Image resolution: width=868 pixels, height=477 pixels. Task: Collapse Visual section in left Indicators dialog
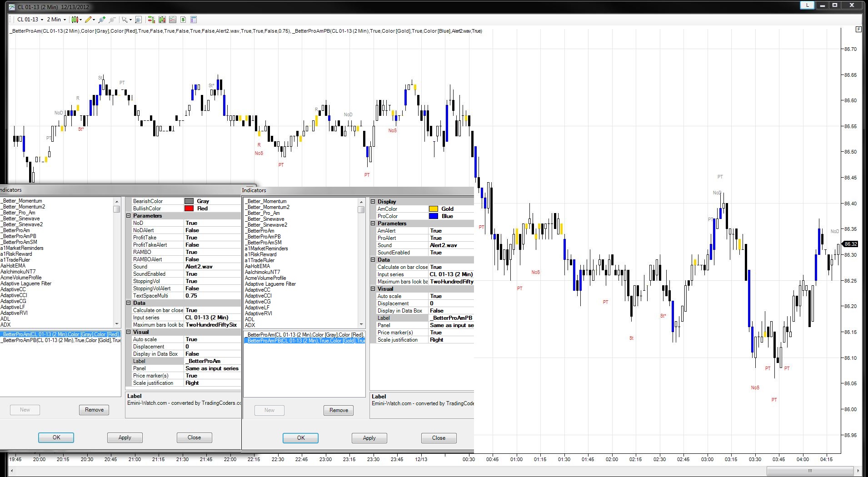click(x=129, y=332)
